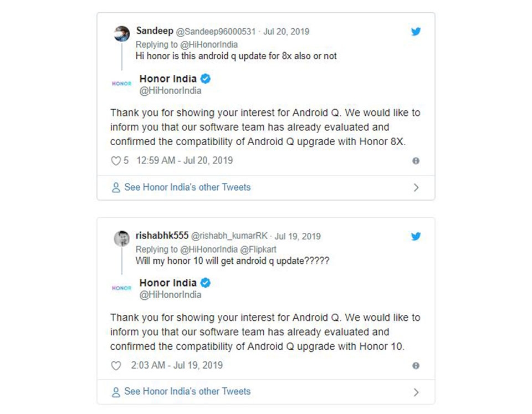This screenshot has height=414, width=532.
Task: Open rishabhk555's profile thumbnail
Action: pyautogui.click(x=123, y=237)
